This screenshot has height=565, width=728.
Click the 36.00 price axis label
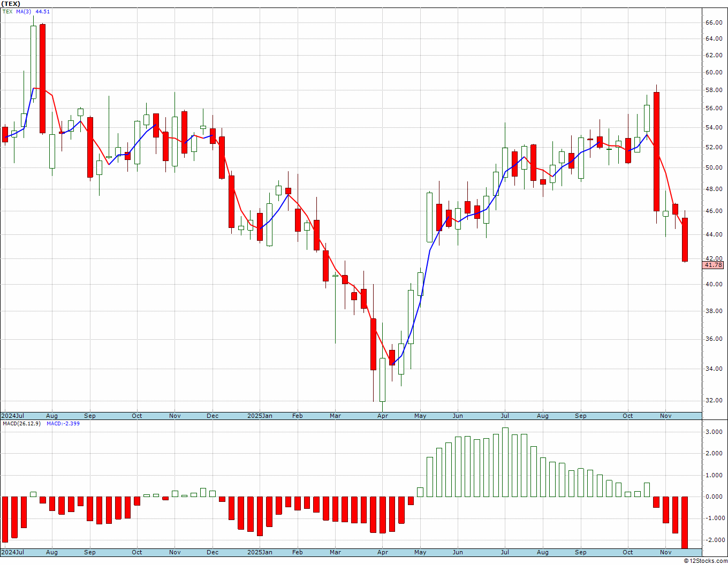point(714,339)
